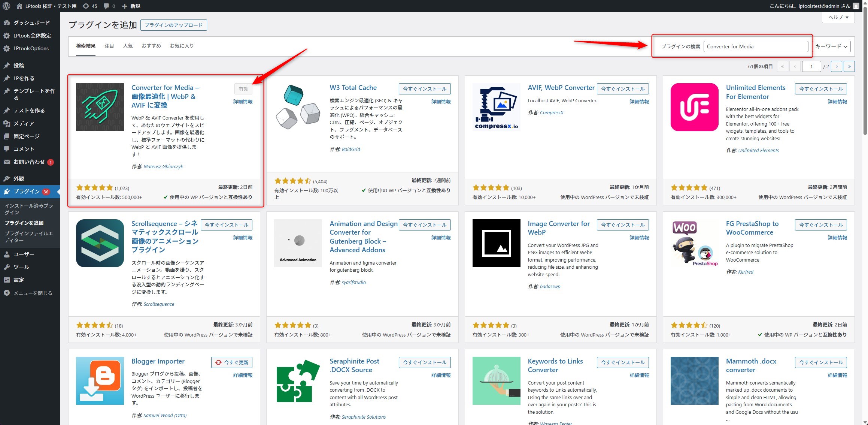Click the Scrollsequence plugin logo thumbnail
Viewport: 868px width, 425px height.
[100, 243]
